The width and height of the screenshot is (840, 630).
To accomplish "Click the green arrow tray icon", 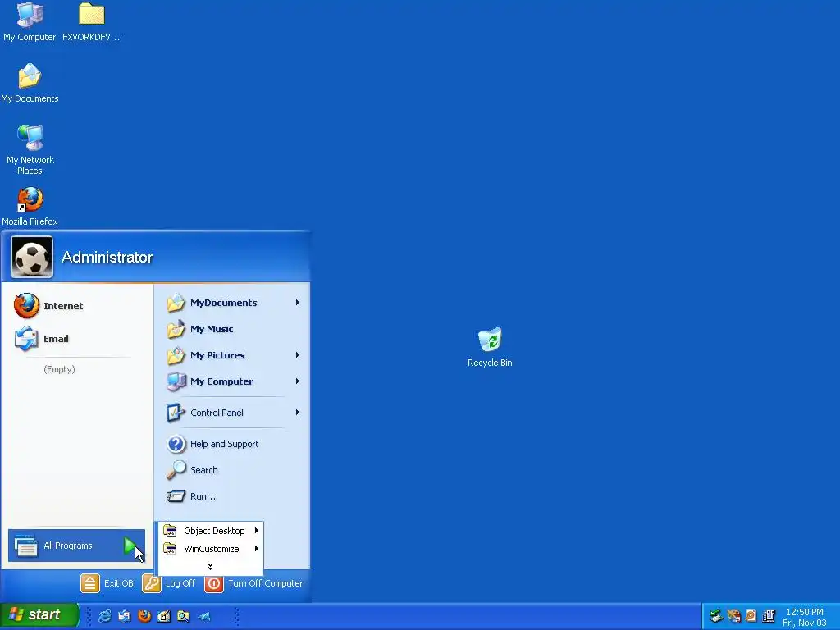I will click(x=716, y=616).
